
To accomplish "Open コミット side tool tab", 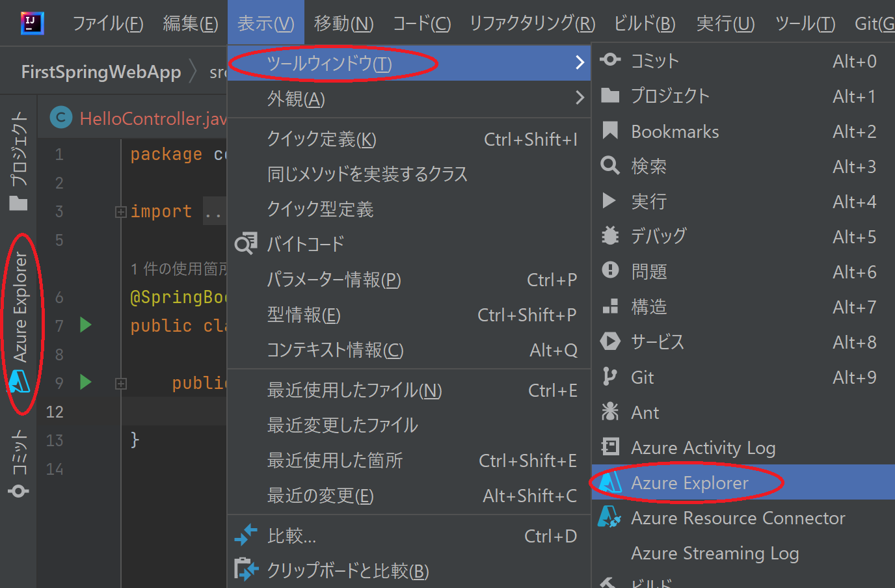I will (19, 463).
